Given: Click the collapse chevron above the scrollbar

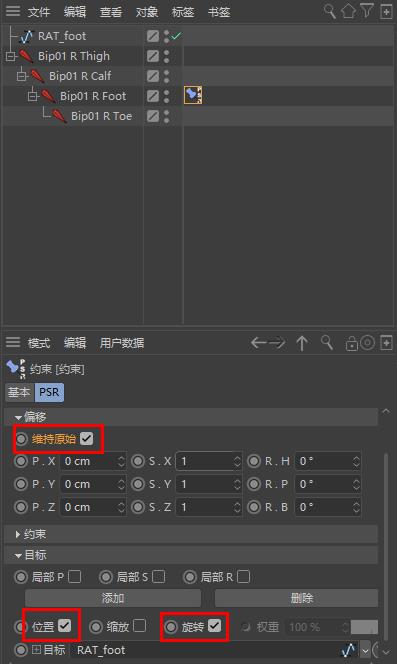Looking at the screenshot, I should point(386,411).
